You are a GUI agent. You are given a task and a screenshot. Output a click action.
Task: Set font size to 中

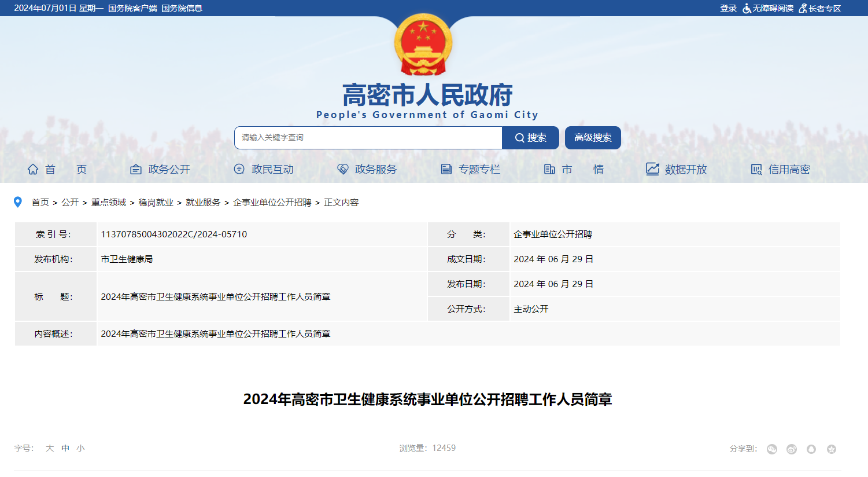[65, 448]
